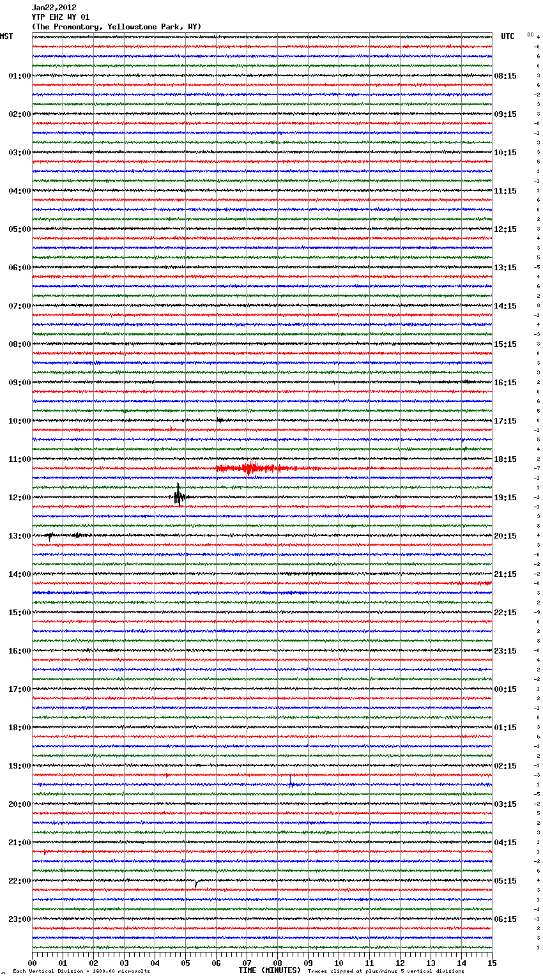The width and height of the screenshot is (543, 980).
Task: Click minute 10 on the bottom axis
Action: click(339, 963)
